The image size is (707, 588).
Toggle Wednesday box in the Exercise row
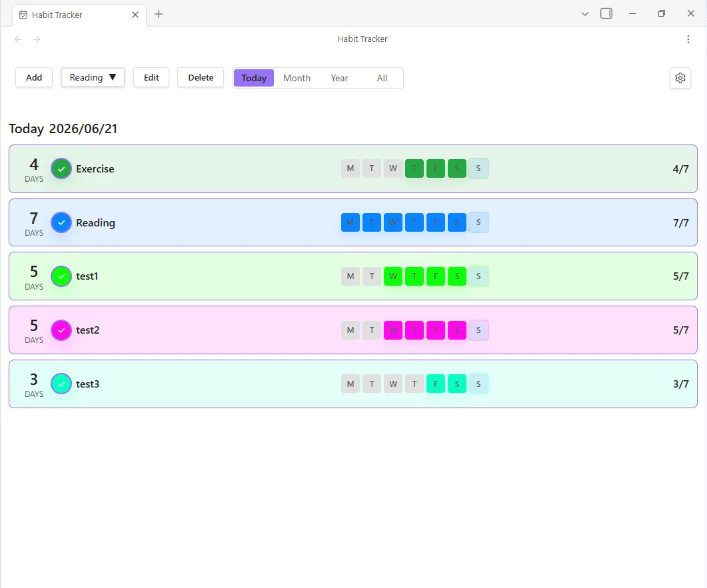[393, 168]
